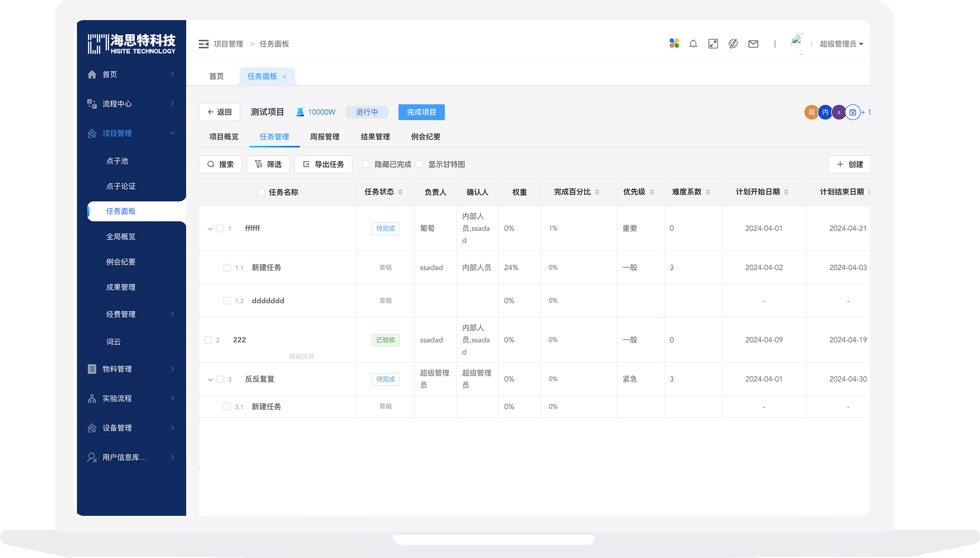Check the 反反复复 task checkbox
This screenshot has width=980, height=558.
click(220, 379)
